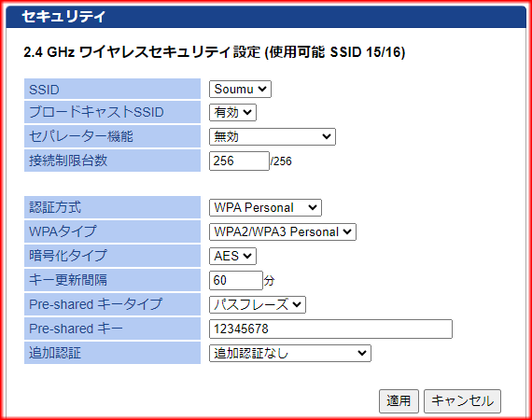Open the 暗号化タイプ AES dropdown
This screenshot has width=532, height=420.
coord(232,256)
